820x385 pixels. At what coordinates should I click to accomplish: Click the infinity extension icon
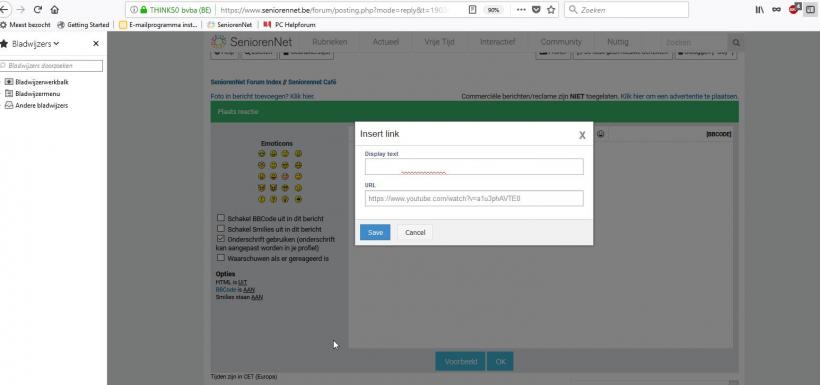pyautogui.click(x=777, y=9)
